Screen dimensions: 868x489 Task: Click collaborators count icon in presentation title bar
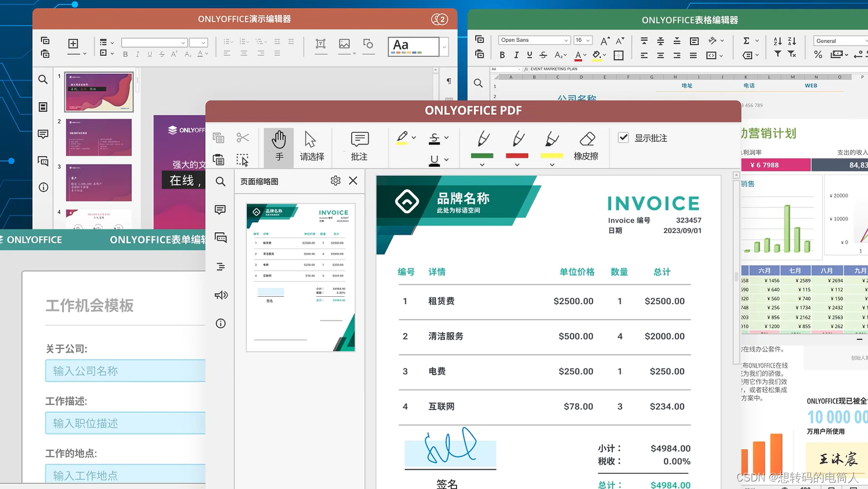click(x=439, y=19)
